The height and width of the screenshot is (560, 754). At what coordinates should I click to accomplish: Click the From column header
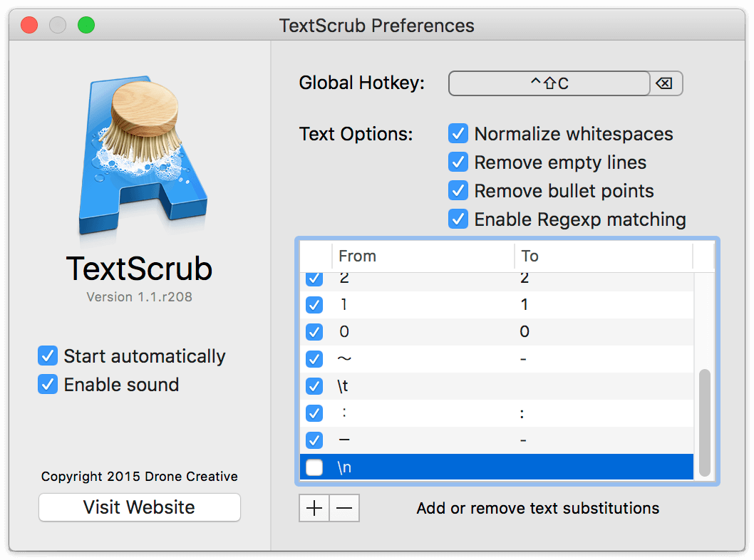(x=423, y=256)
